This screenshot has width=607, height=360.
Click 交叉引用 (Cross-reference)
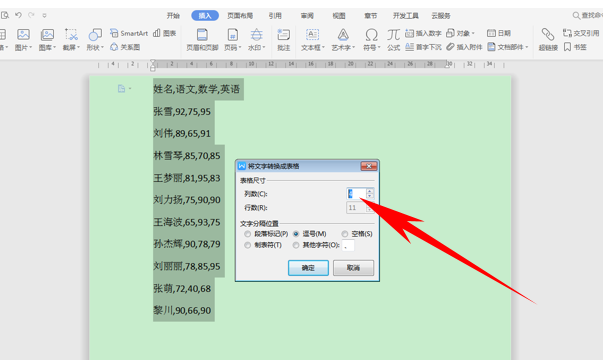click(x=581, y=33)
